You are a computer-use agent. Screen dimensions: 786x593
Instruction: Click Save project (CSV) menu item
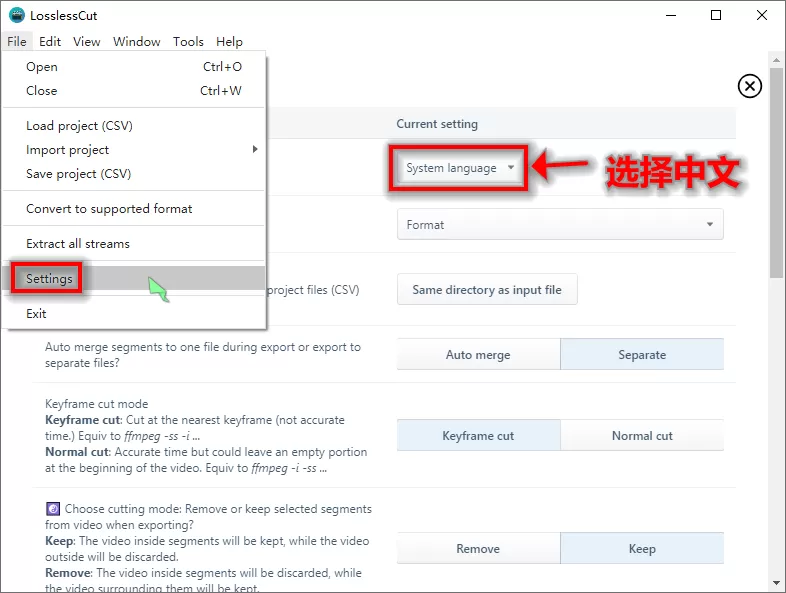click(79, 174)
